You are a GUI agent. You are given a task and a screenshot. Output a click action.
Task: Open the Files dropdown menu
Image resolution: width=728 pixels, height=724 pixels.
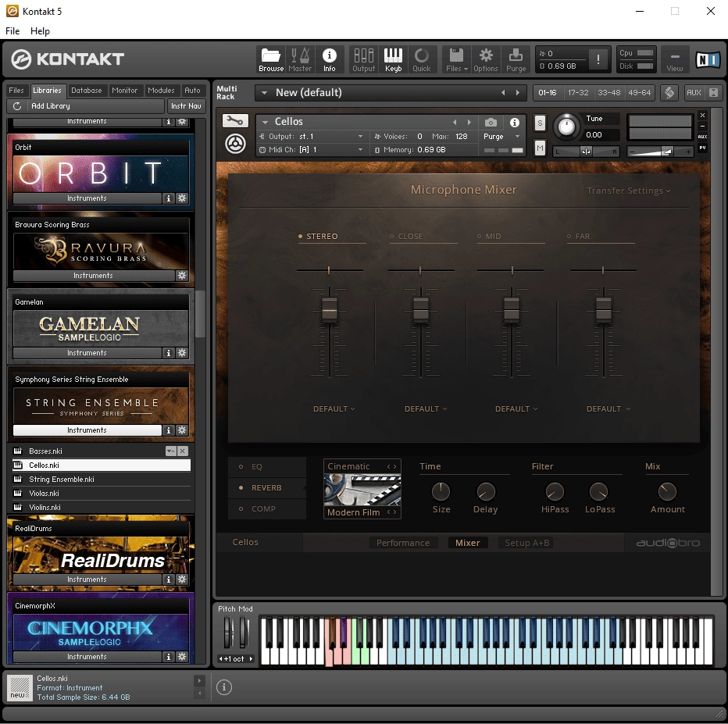pos(456,59)
